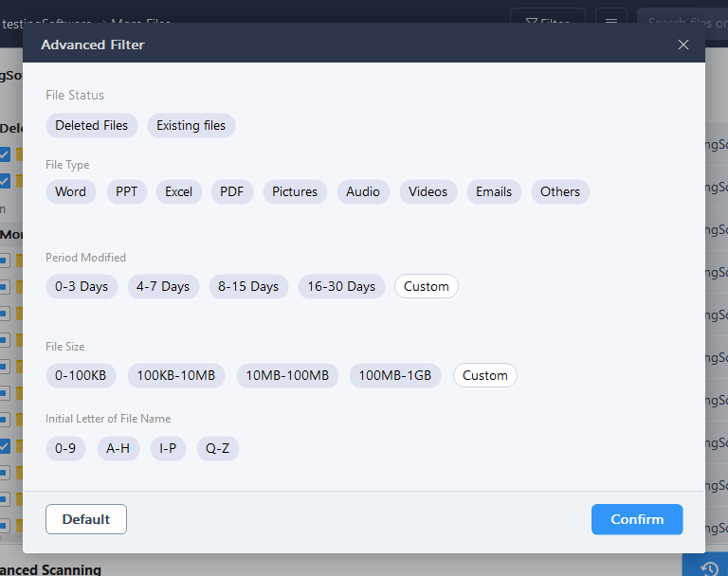
Task: Enable the PDF file type filter
Action: click(x=231, y=191)
